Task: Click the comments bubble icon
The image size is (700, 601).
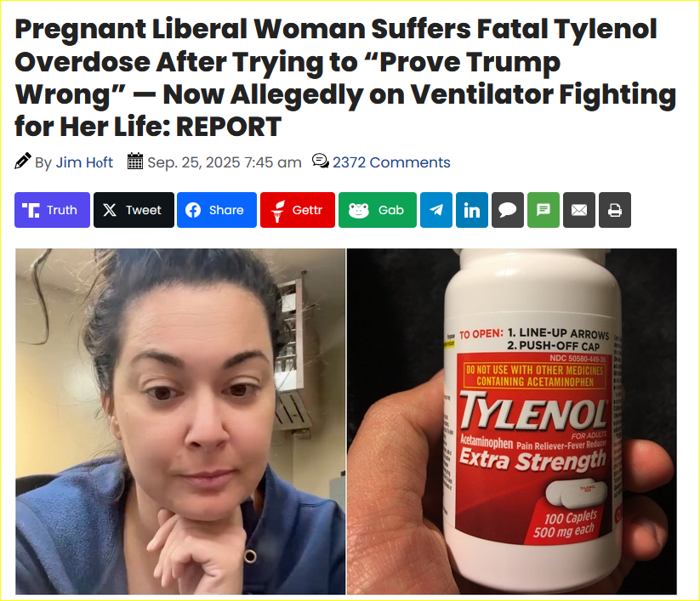Action: pyautogui.click(x=320, y=161)
